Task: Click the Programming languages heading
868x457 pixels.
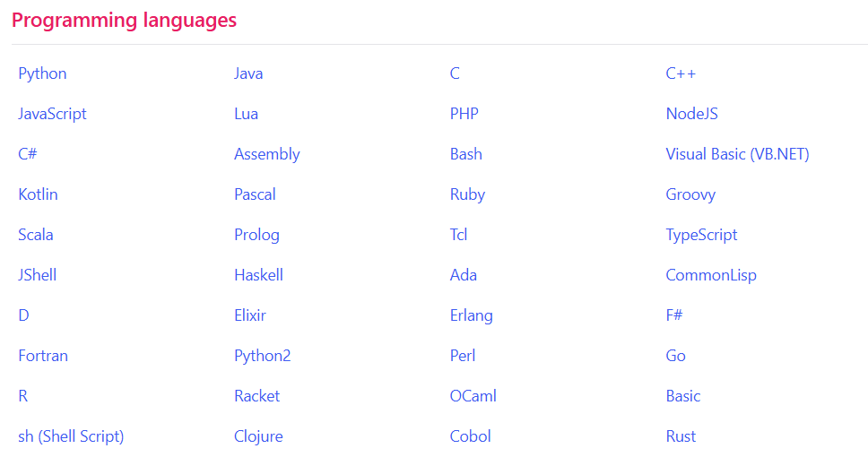Action: pos(124,21)
